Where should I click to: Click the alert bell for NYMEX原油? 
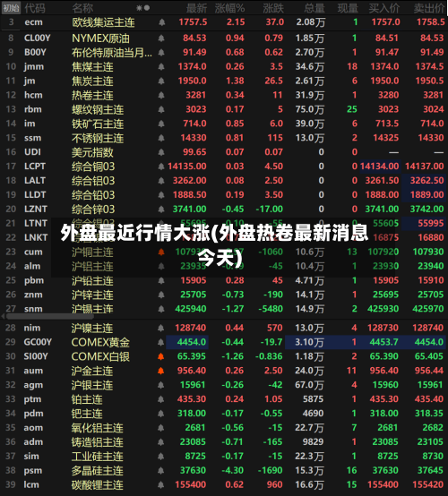coord(161,38)
